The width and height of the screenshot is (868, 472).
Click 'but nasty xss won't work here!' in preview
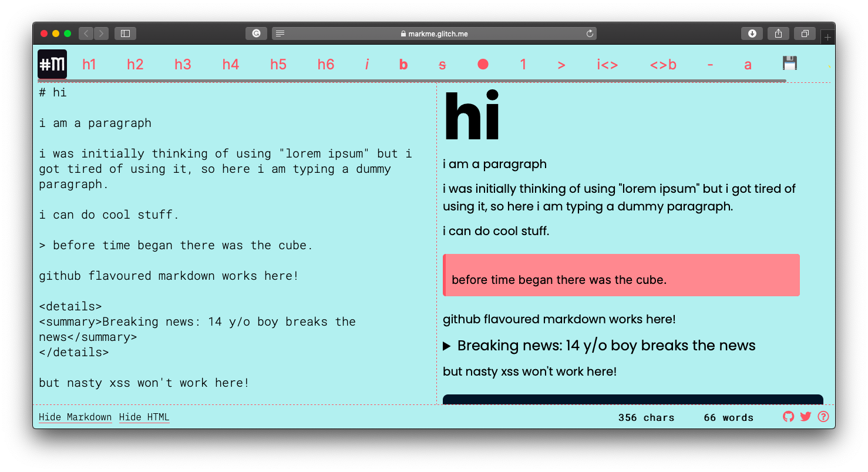click(x=530, y=371)
